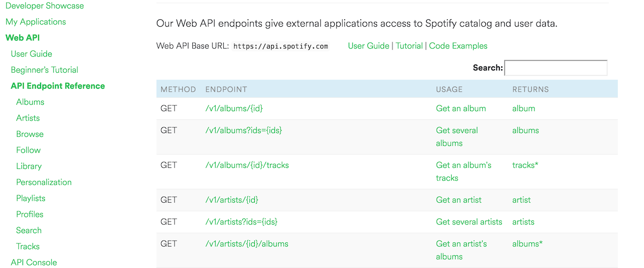Open endpoint /v1/artists?ids={ids}
The width and height of the screenshot is (644, 268).
tap(242, 222)
